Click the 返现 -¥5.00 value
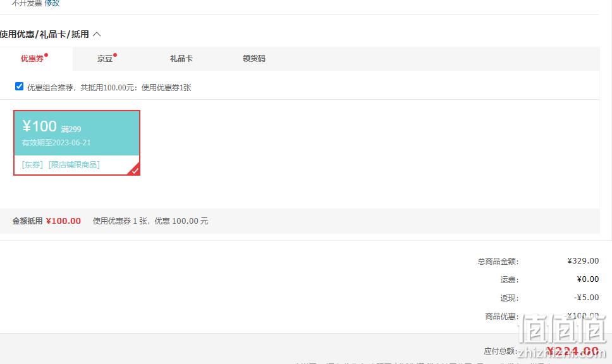The height and width of the screenshot is (364, 612). pyautogui.click(x=586, y=297)
